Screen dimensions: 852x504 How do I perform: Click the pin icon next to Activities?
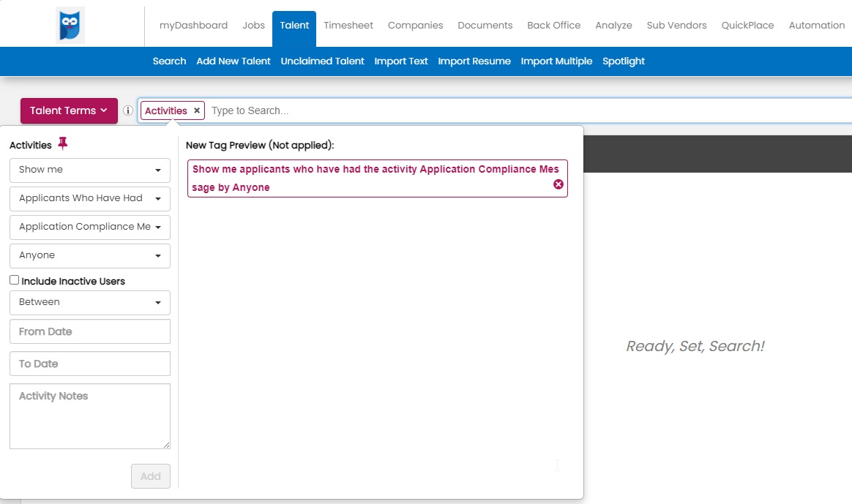(x=63, y=144)
